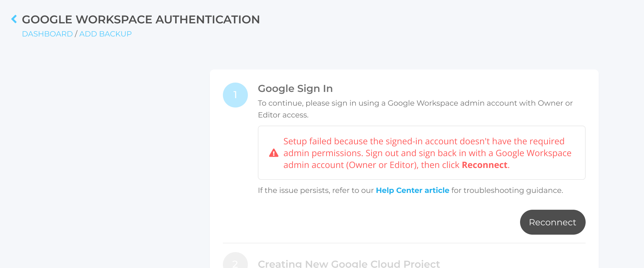Open the Help Center article link
Screen dimensions: 644x268
pyautogui.click(x=412, y=190)
